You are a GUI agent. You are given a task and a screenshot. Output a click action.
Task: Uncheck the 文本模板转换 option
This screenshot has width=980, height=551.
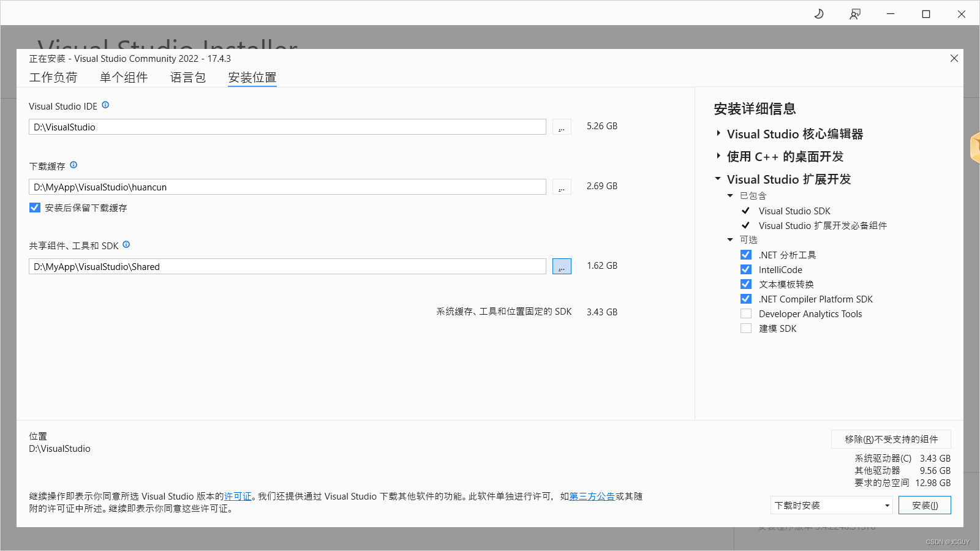[746, 284]
